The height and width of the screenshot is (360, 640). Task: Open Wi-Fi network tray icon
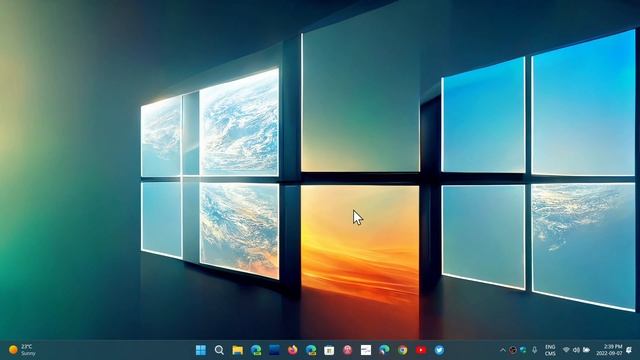566,350
